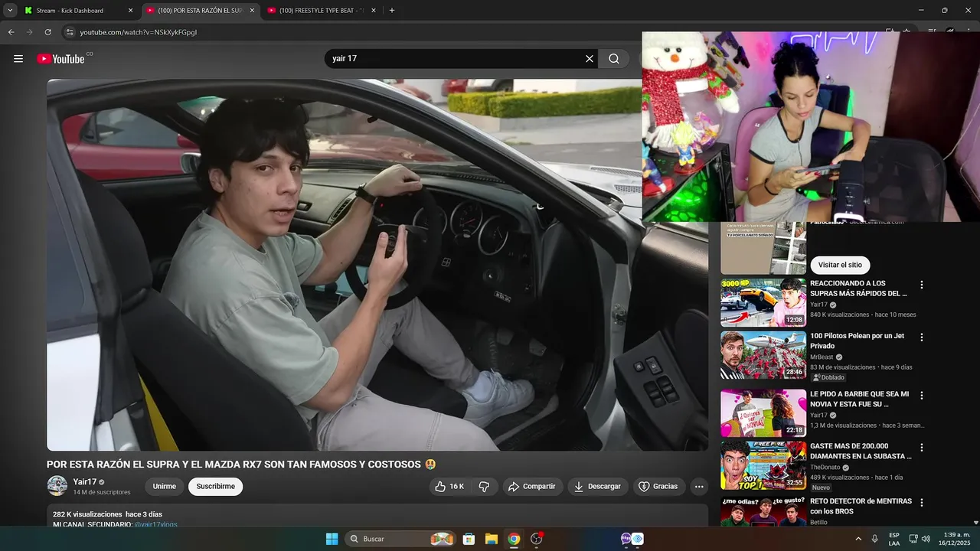Close the Kick Dashboard tab

130,11
